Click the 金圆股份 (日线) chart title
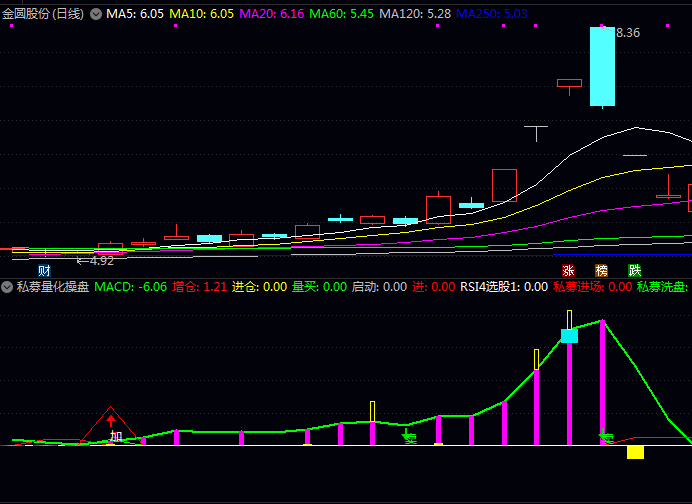 [43, 14]
